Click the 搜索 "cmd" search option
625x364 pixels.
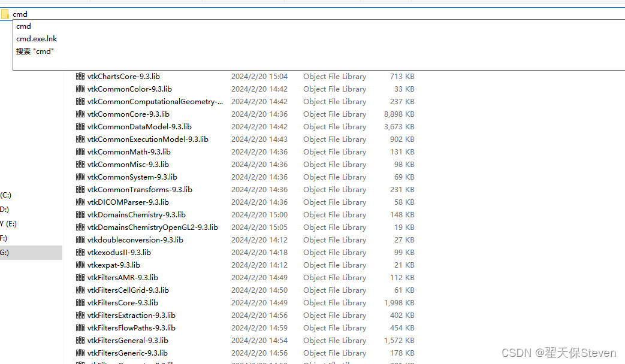coord(35,51)
